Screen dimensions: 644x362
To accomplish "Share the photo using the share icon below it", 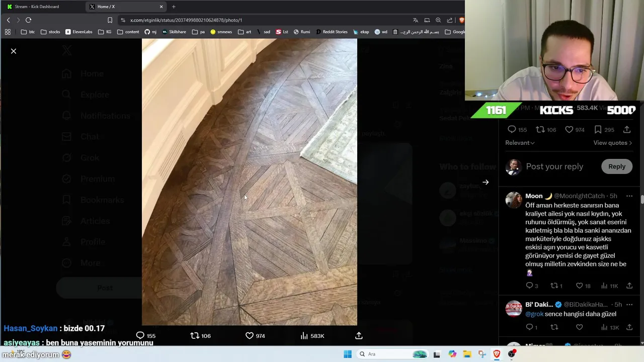I will click(359, 335).
